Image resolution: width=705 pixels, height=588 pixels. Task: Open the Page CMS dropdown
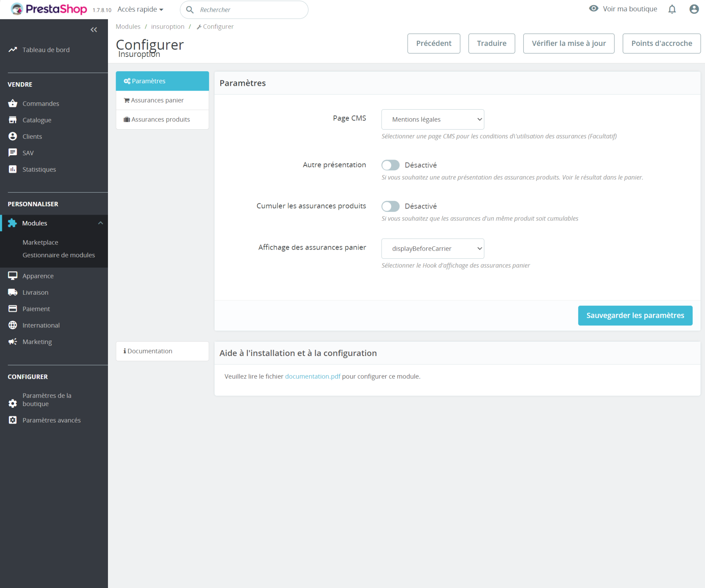[432, 119]
